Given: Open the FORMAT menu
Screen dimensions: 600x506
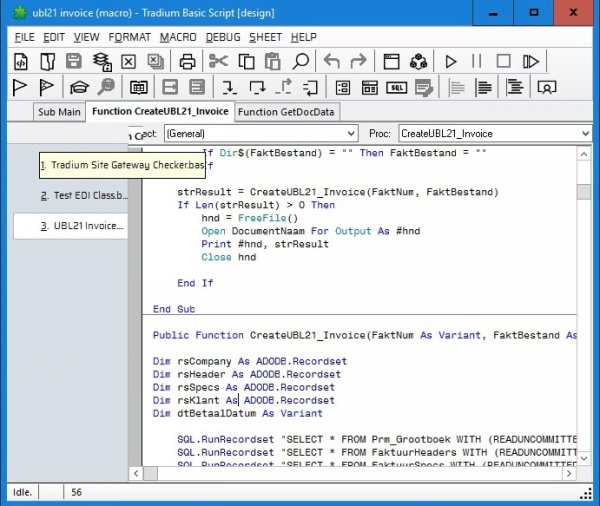Looking at the screenshot, I should (x=129, y=37).
